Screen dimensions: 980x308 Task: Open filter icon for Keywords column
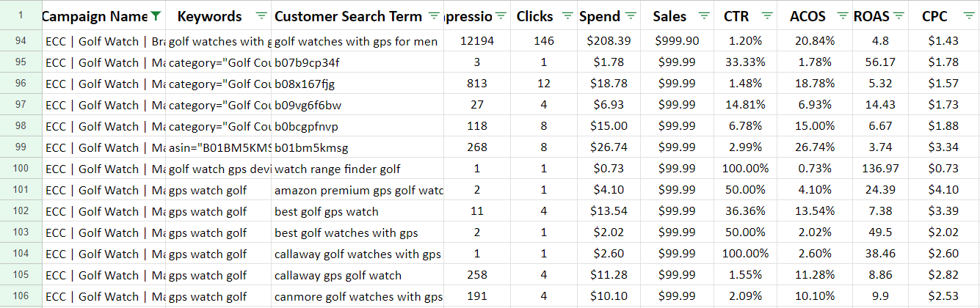coord(261,16)
